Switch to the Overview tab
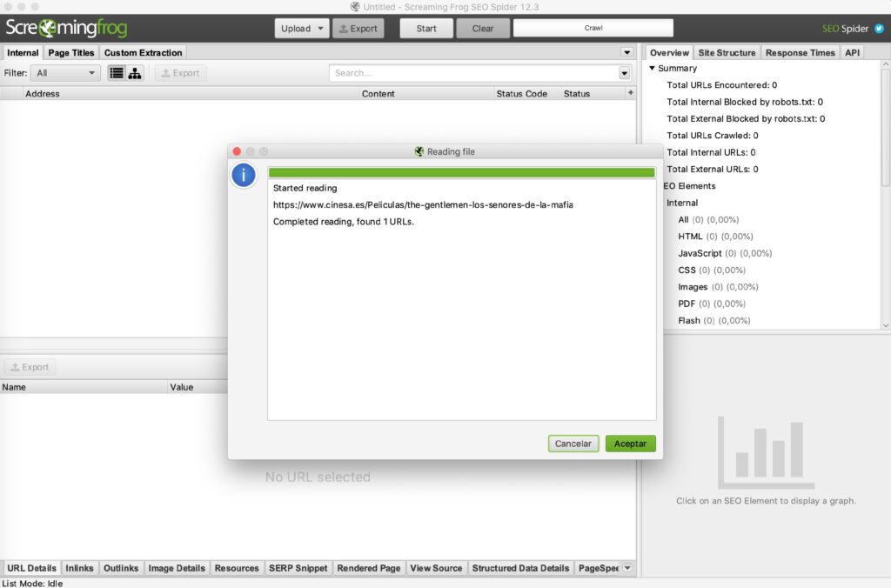 click(x=669, y=52)
